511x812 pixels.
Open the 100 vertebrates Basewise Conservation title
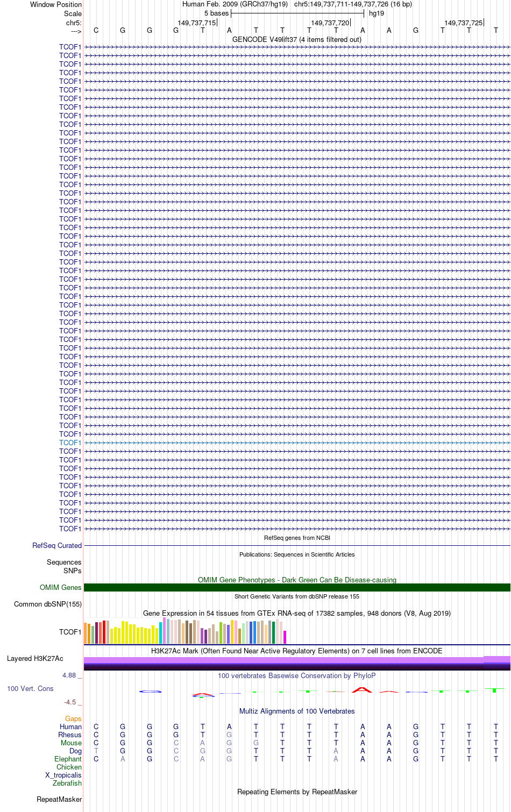297,675
